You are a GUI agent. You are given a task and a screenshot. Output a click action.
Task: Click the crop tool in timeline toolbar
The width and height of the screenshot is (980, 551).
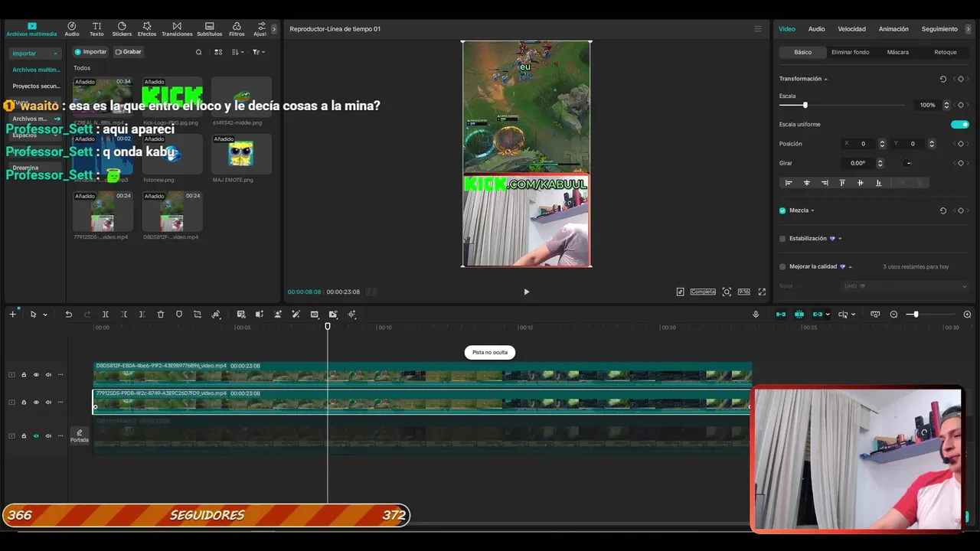click(x=198, y=315)
